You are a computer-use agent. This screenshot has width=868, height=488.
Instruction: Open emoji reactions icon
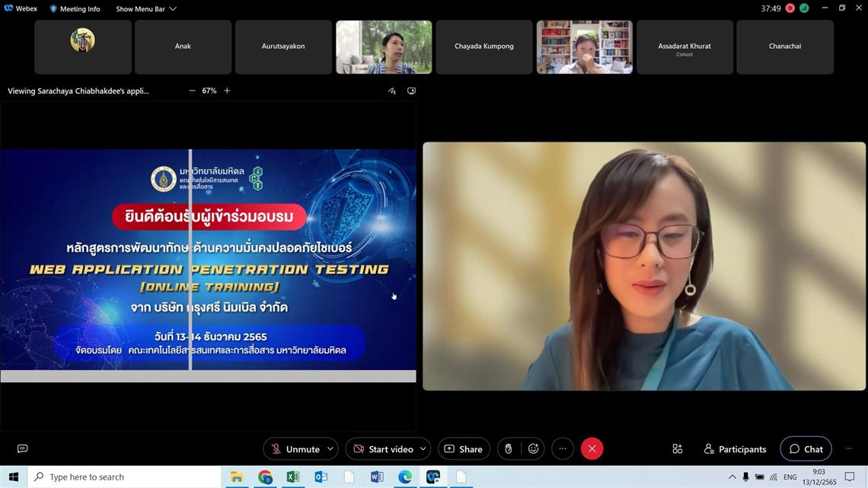point(534,449)
